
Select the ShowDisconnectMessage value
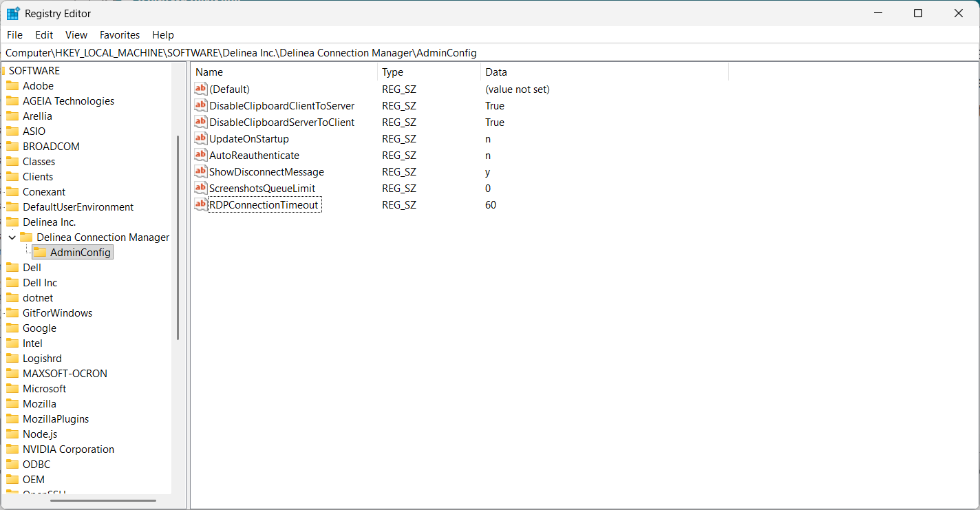click(x=266, y=172)
